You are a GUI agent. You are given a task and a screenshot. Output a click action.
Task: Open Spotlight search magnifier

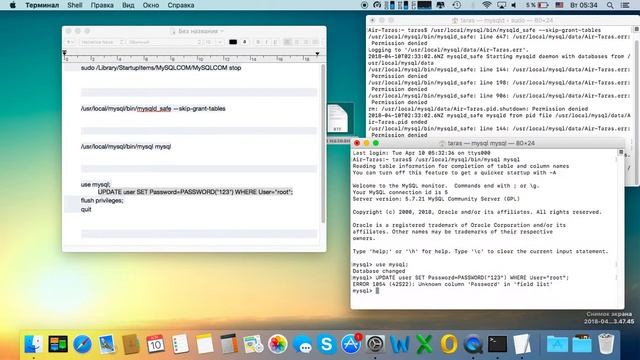click(x=610, y=5)
